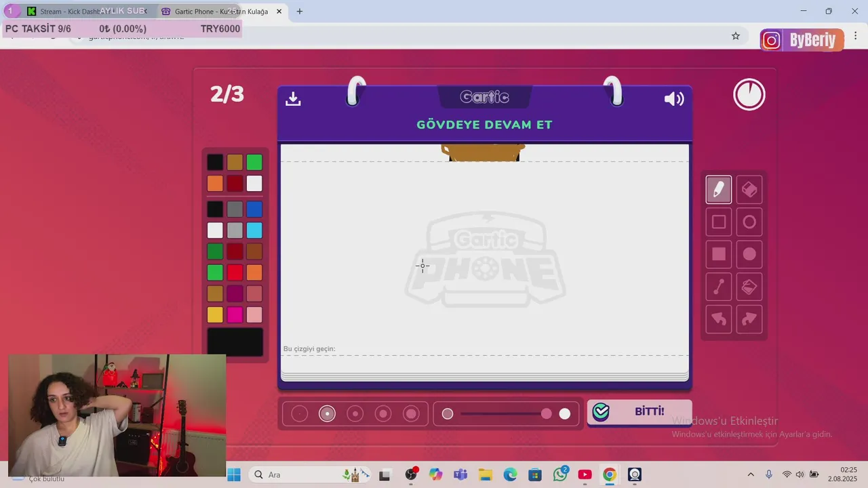Open the ByBeriy Instagram badge
The height and width of the screenshot is (488, 868).
tap(802, 40)
